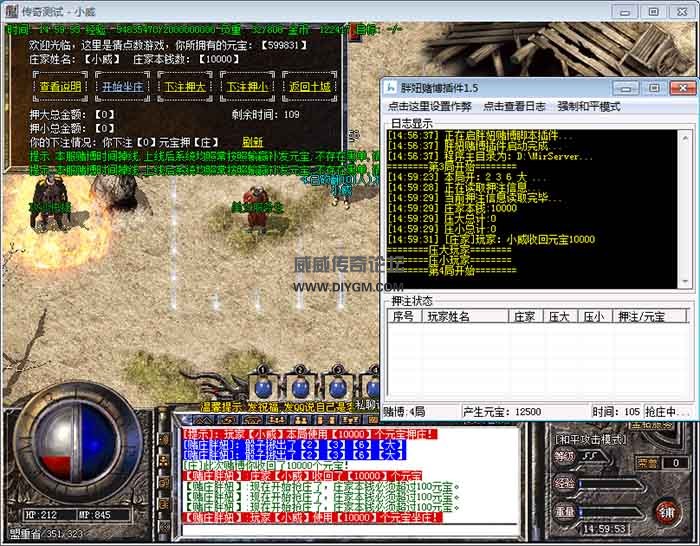Click the red 铺 shop button
The width and height of the screenshot is (700, 546).
[x=667, y=513]
